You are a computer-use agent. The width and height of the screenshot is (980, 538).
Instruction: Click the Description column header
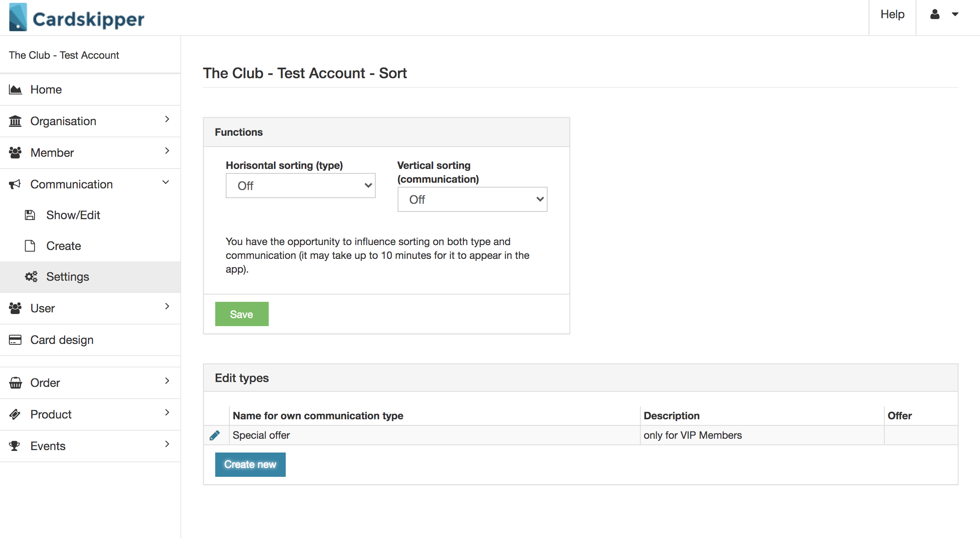(672, 416)
